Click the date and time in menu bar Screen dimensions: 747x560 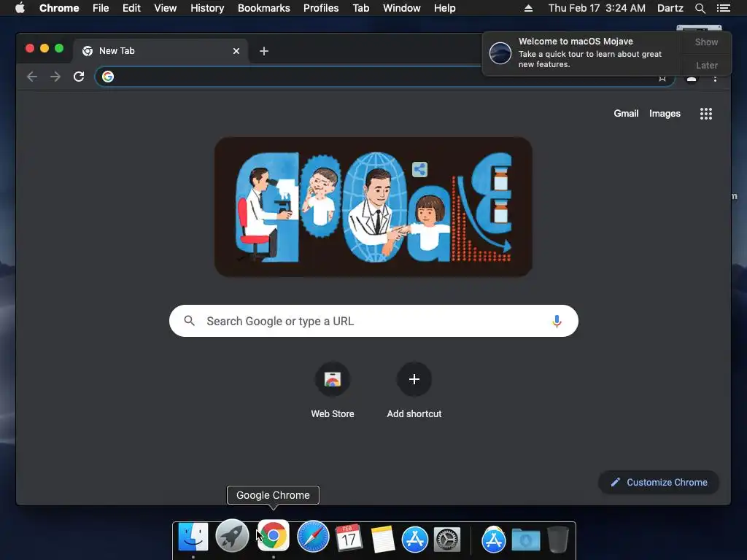[x=597, y=8]
